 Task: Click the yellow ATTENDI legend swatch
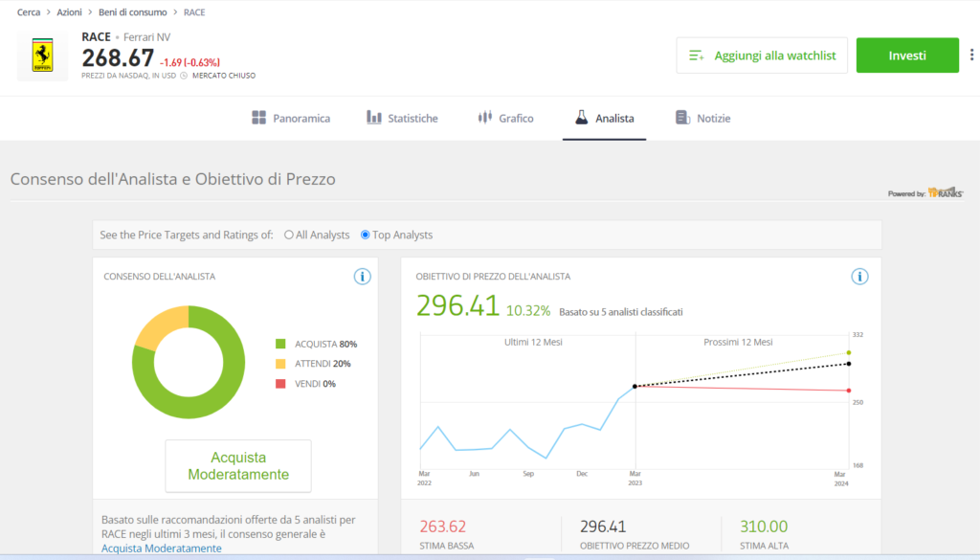(x=280, y=364)
